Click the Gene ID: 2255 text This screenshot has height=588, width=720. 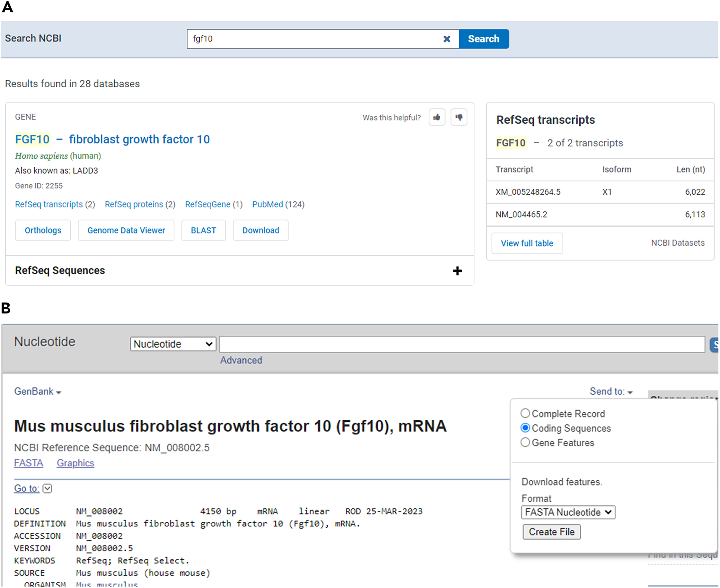(39, 186)
